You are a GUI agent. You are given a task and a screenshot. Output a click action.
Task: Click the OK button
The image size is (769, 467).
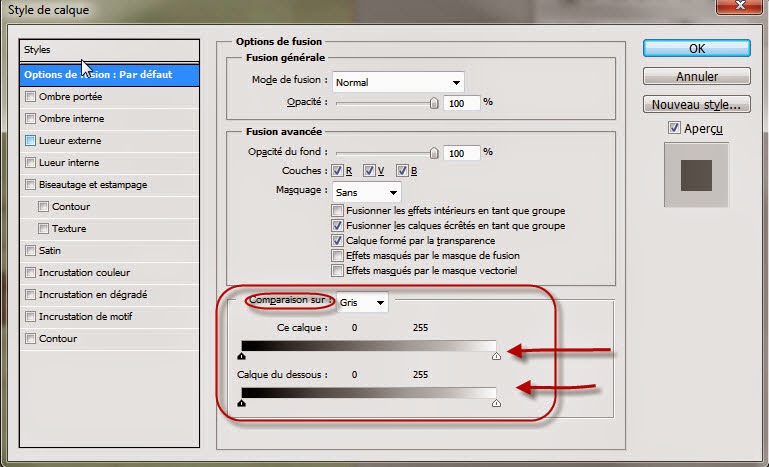[696, 49]
